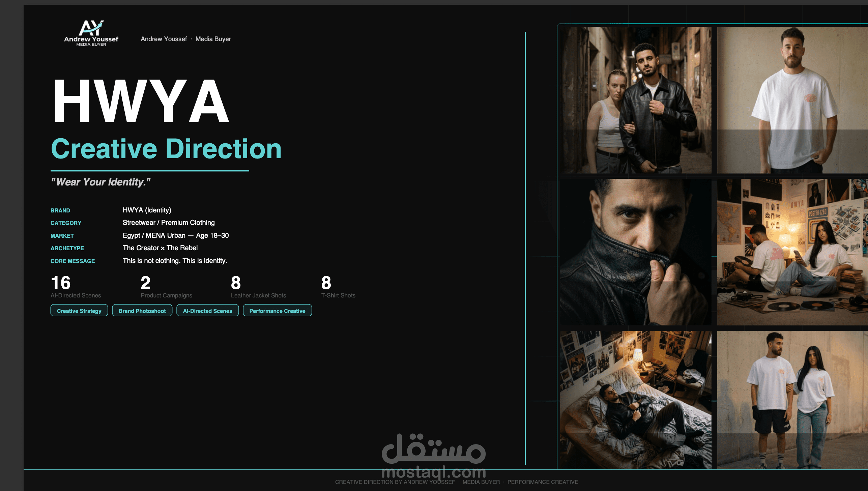Image resolution: width=868 pixels, height=491 pixels.
Task: Open the couple in white tees by wall photo
Action: (792, 400)
